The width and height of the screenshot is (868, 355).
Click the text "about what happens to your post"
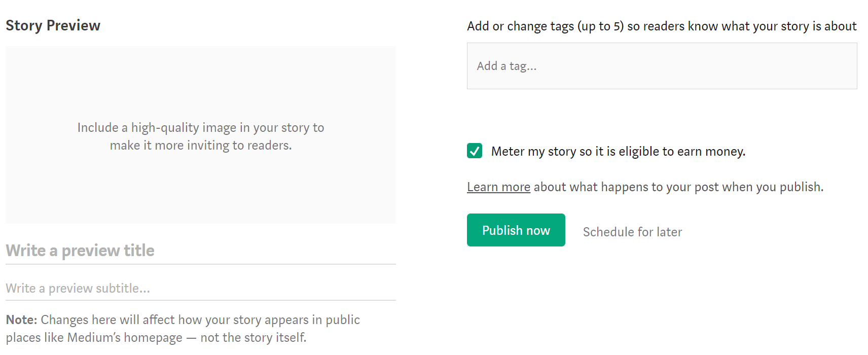[x=626, y=187]
